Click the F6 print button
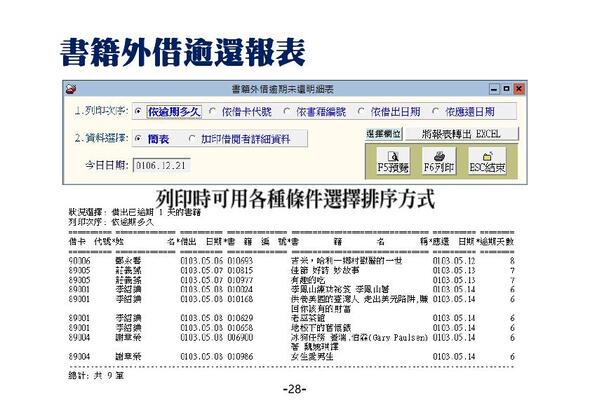This screenshot has width=590, height=417. pos(439,161)
